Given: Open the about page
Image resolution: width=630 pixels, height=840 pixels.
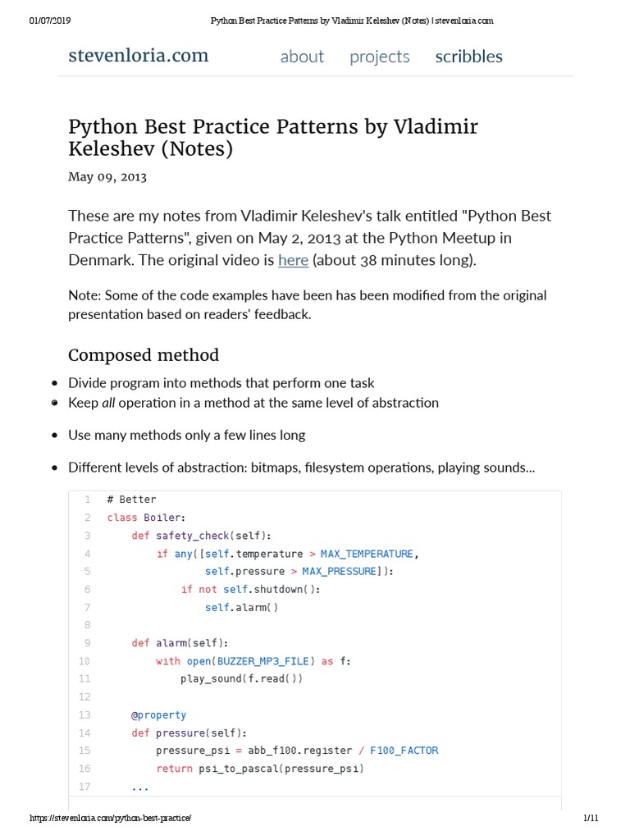Looking at the screenshot, I should click(x=302, y=57).
